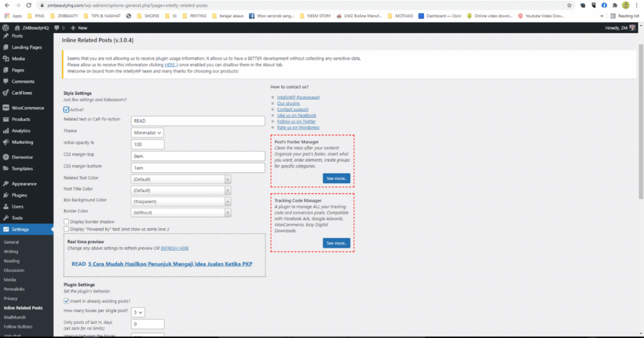Open SHOPEE bookmark folder
Image resolution: width=644 pixels, height=338 pixels.
pyautogui.click(x=148, y=16)
